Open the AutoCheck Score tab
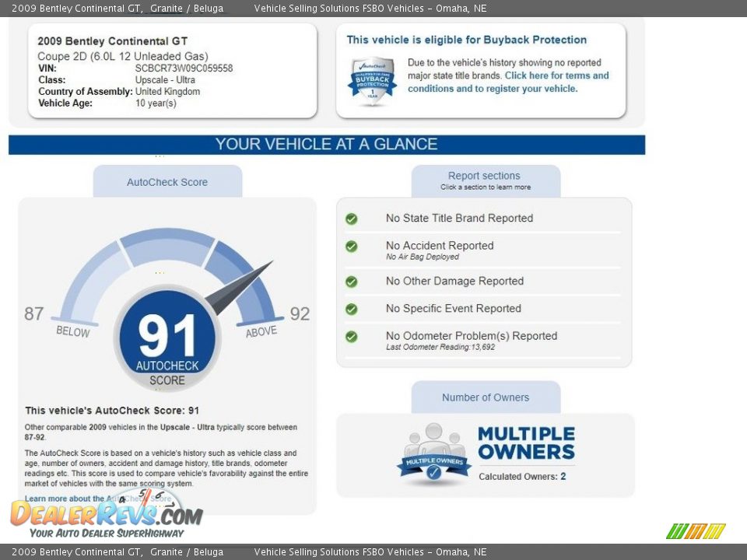747x560 pixels. [x=167, y=182]
